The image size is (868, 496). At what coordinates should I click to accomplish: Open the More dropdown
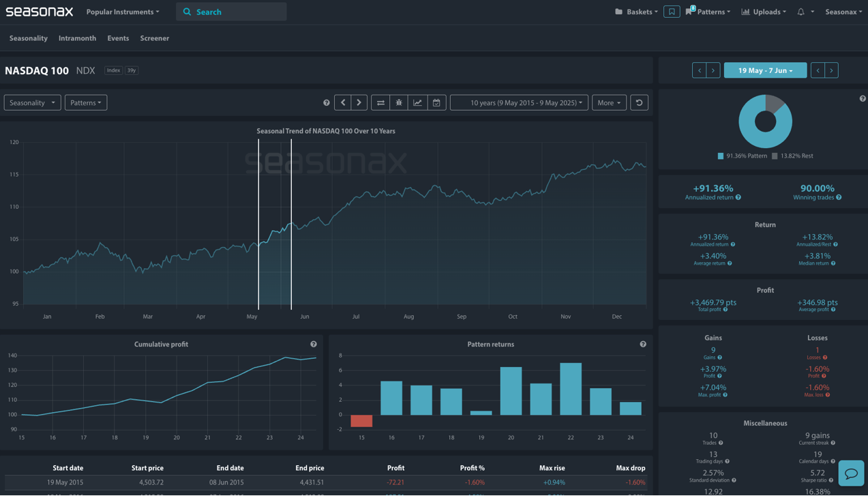coord(609,102)
